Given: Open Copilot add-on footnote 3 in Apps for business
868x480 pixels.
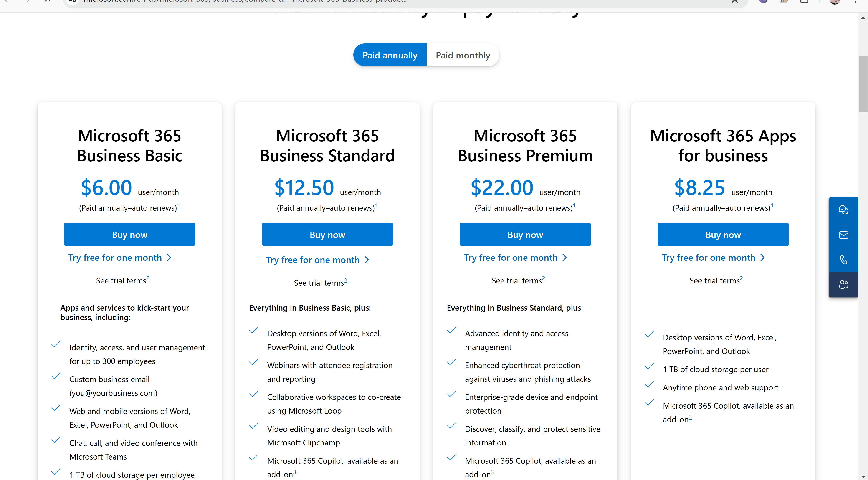Looking at the screenshot, I should [x=690, y=417].
